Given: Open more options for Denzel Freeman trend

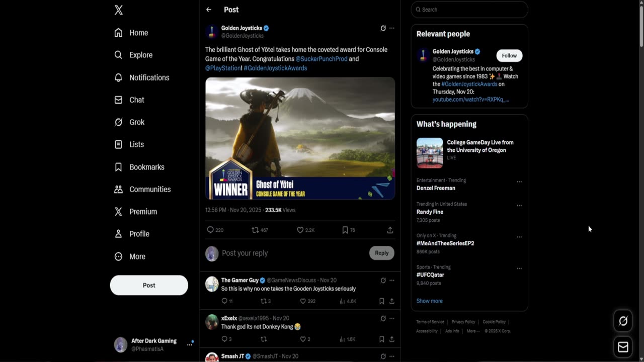Looking at the screenshot, I should coord(519,182).
